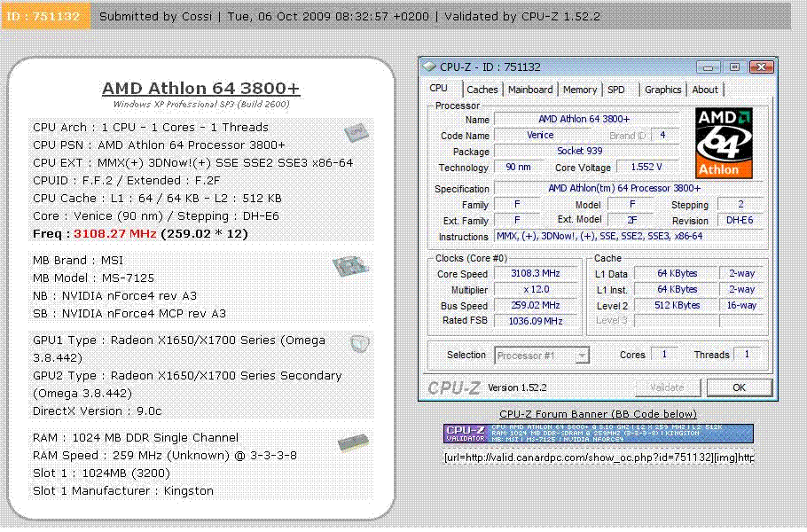Image resolution: width=807 pixels, height=532 pixels.
Task: Click the Rated FSB value 1036.09 MHz
Action: pos(536,321)
